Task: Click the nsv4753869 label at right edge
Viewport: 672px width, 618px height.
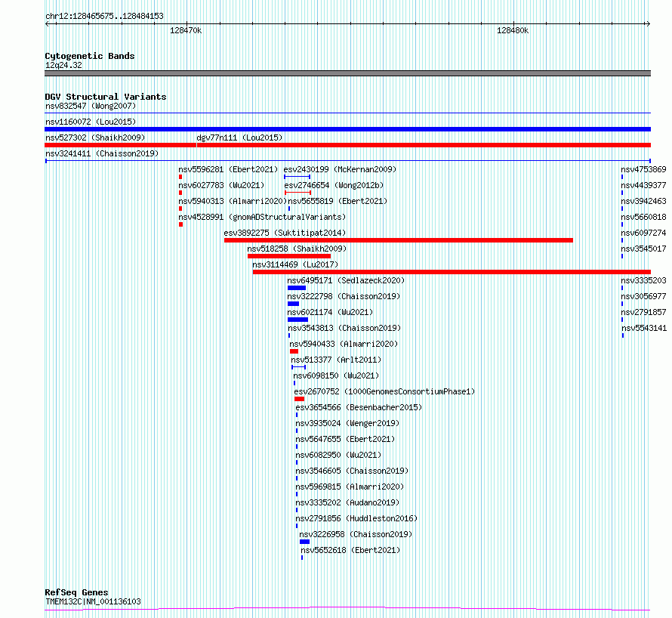Action: tap(644, 169)
